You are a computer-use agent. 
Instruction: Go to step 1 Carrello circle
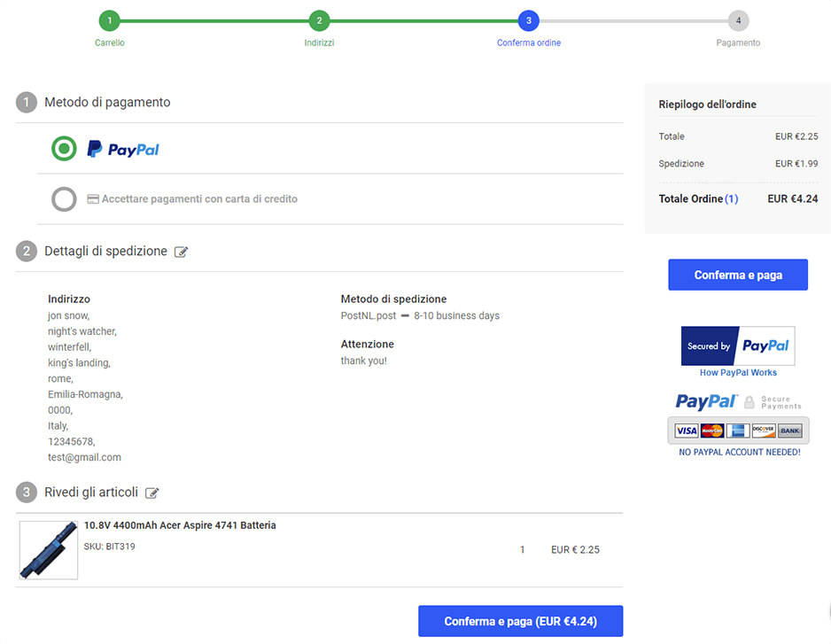[x=110, y=21]
